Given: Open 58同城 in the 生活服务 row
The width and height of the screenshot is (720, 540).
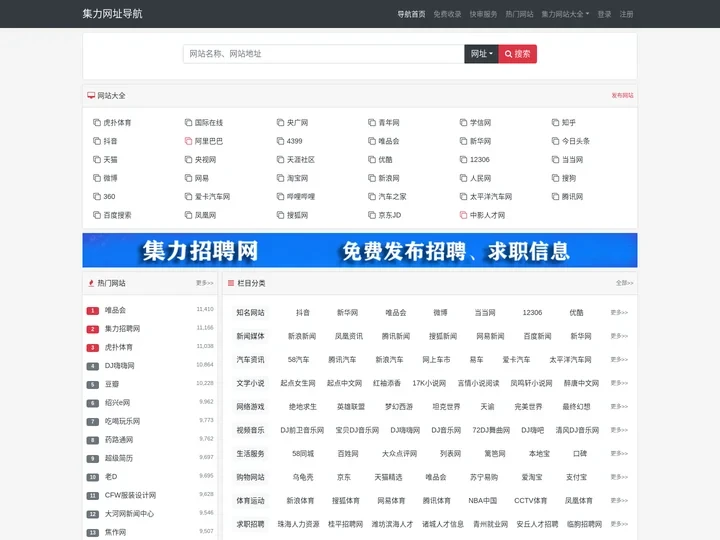Looking at the screenshot, I should pyautogui.click(x=303, y=454).
